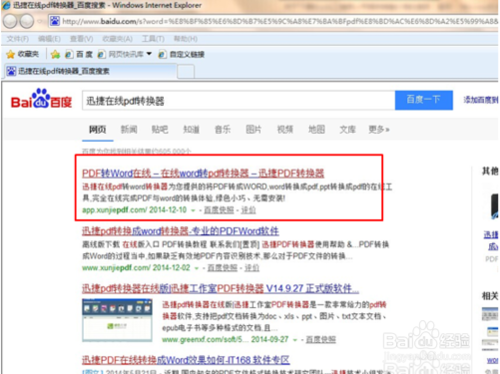Expand dropdown arrow beside app.xunjiepdf.com date
This screenshot has width=500, height=374.
(x=193, y=211)
